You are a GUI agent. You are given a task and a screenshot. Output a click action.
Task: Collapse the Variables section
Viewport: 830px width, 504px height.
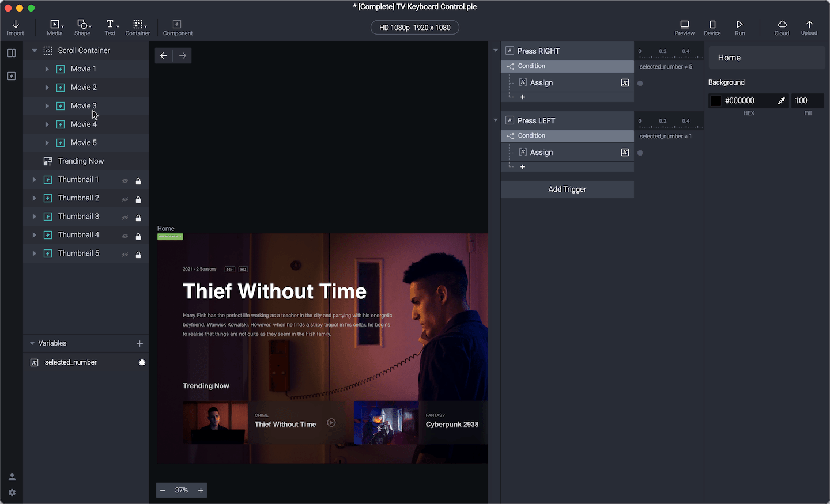(x=32, y=343)
